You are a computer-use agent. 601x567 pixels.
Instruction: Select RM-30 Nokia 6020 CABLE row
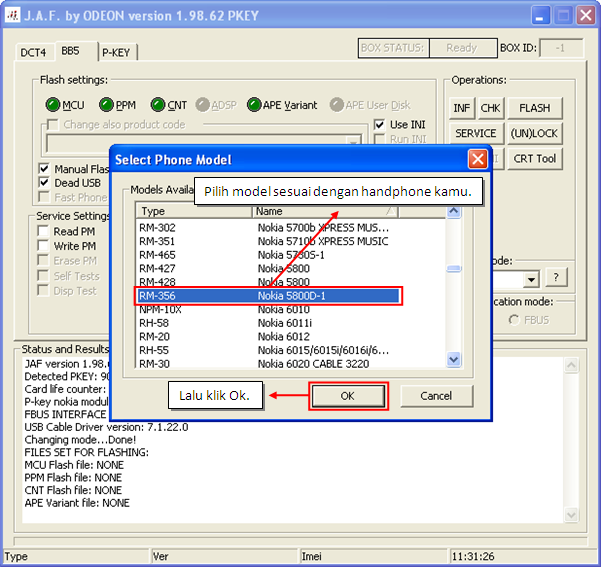point(268,364)
